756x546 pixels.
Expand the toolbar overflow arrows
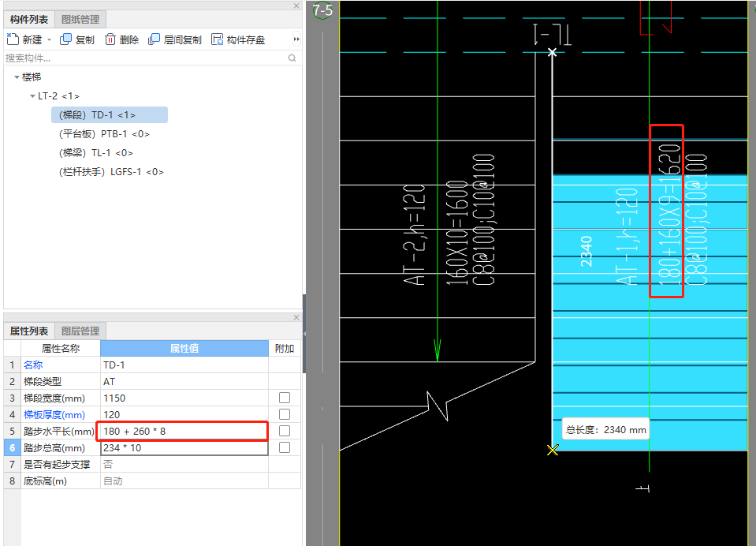(296, 39)
